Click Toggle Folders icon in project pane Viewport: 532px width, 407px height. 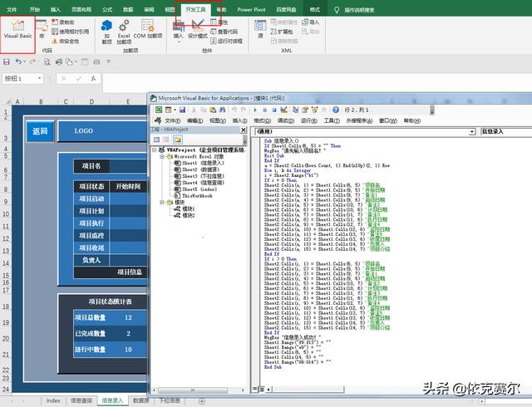click(x=177, y=140)
